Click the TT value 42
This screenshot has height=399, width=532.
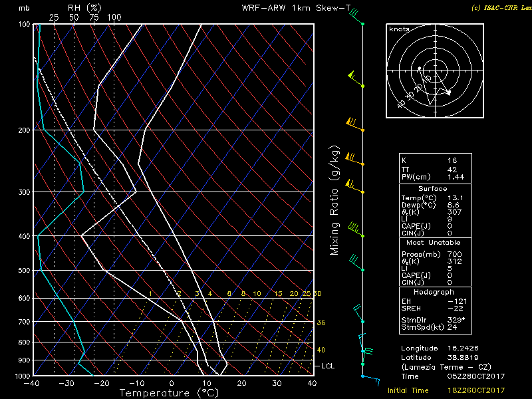pyautogui.click(x=452, y=170)
